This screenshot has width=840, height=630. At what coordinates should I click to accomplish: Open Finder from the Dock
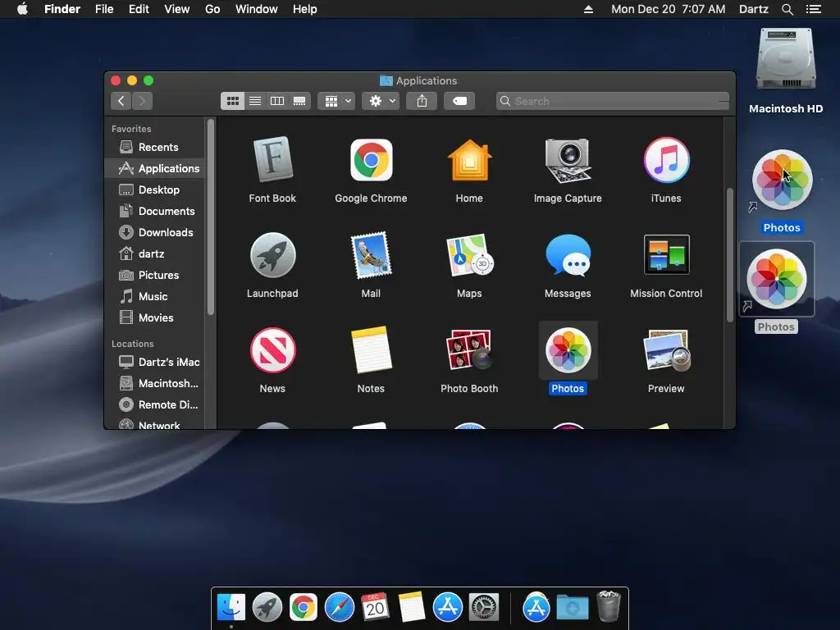click(x=231, y=608)
